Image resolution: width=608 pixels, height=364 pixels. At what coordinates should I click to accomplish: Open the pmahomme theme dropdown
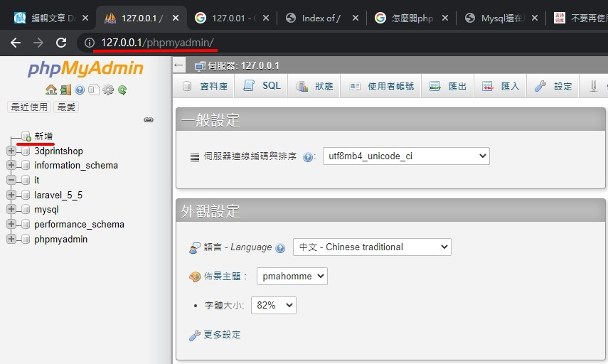[x=292, y=276]
